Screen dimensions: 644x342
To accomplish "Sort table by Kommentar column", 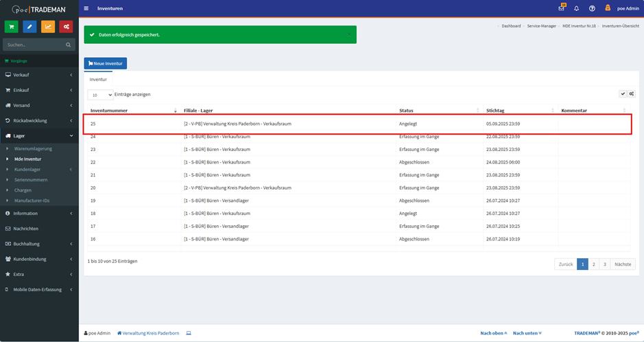I will pyautogui.click(x=594, y=110).
